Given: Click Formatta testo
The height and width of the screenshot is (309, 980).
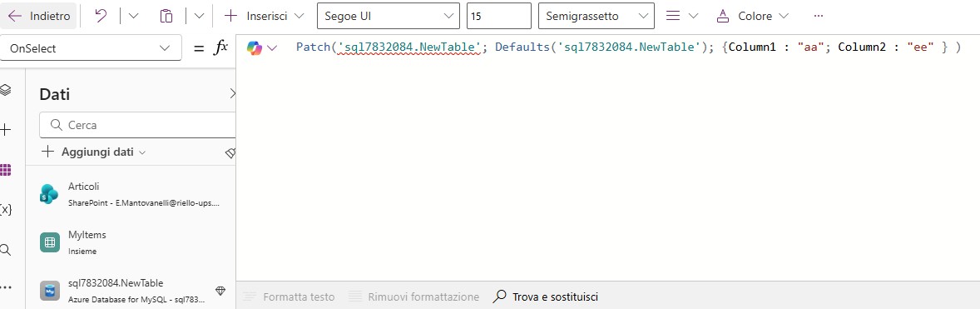Looking at the screenshot, I should pos(290,297).
